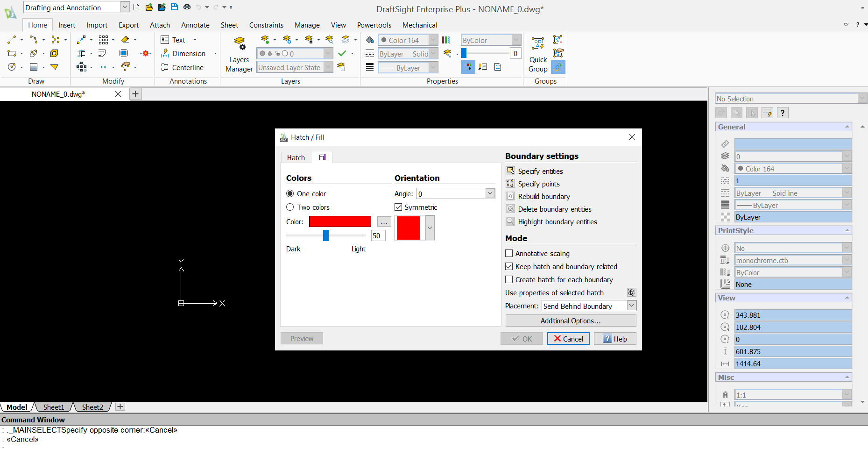Open the Layers Manager

[x=239, y=53]
